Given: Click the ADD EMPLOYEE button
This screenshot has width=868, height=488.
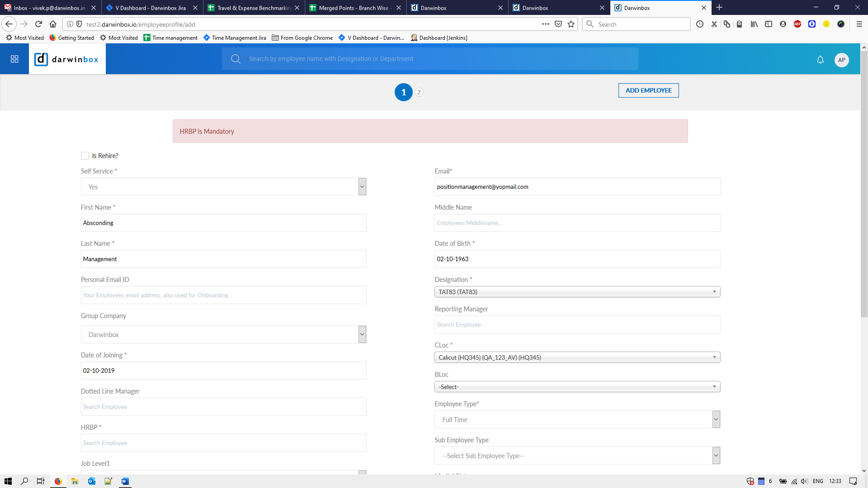Looking at the screenshot, I should pos(648,90).
